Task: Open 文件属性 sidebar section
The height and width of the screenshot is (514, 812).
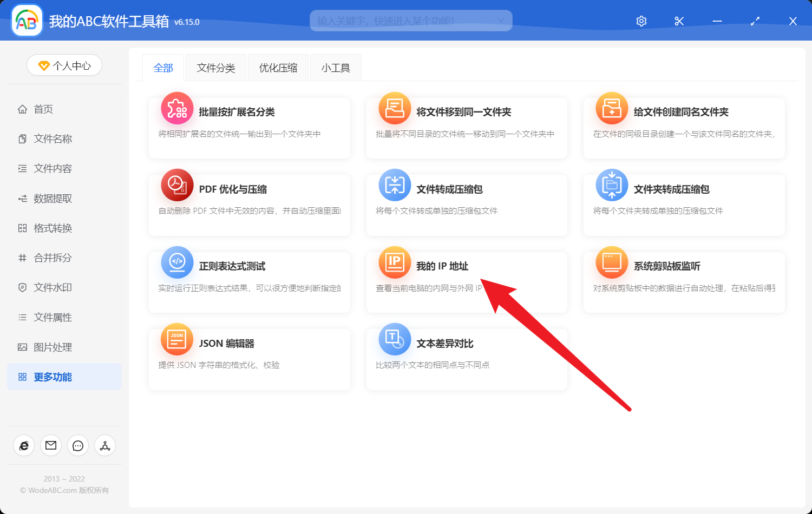Action: (64, 318)
